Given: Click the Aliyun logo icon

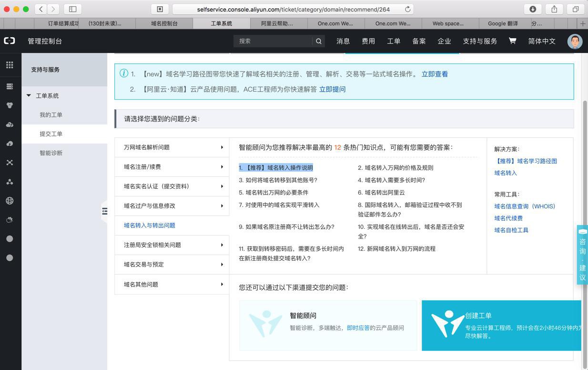Looking at the screenshot, I should point(10,41).
